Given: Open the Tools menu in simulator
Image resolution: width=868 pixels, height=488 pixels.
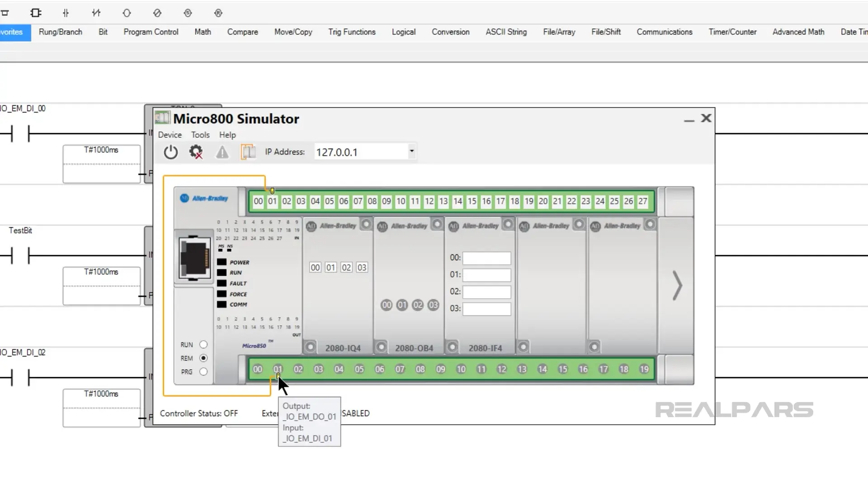Looking at the screenshot, I should coord(200,135).
